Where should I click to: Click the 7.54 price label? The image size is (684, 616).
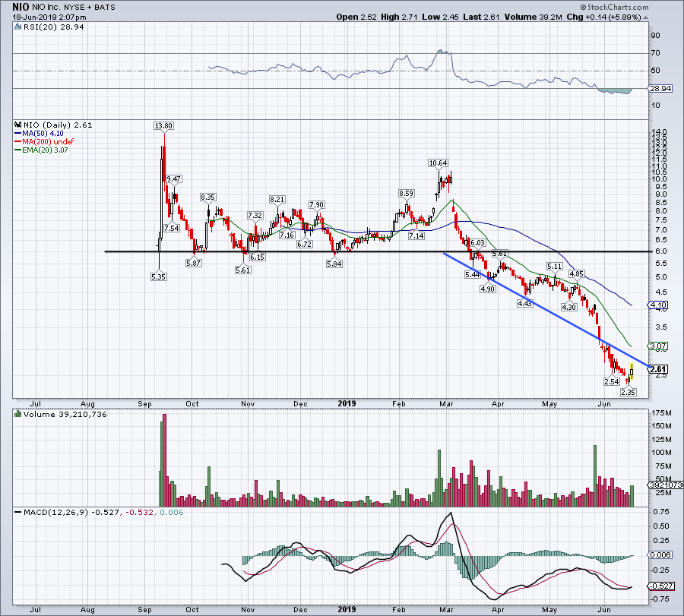(x=172, y=228)
